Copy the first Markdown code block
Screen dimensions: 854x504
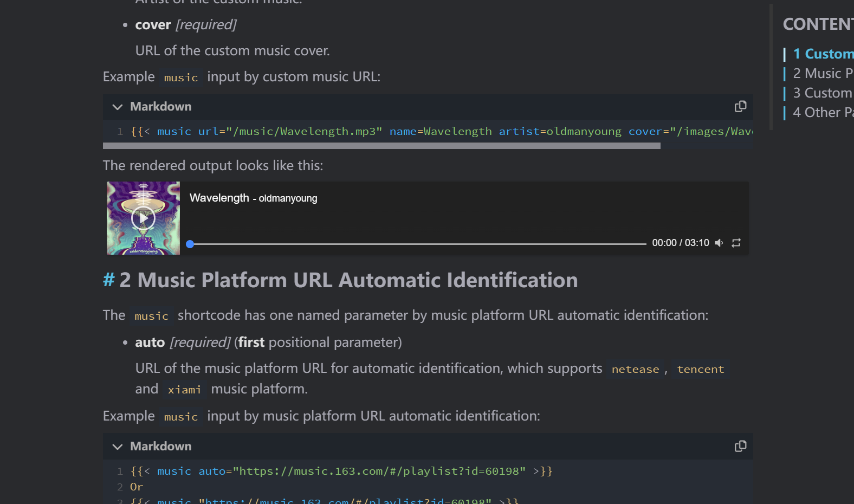tap(740, 106)
